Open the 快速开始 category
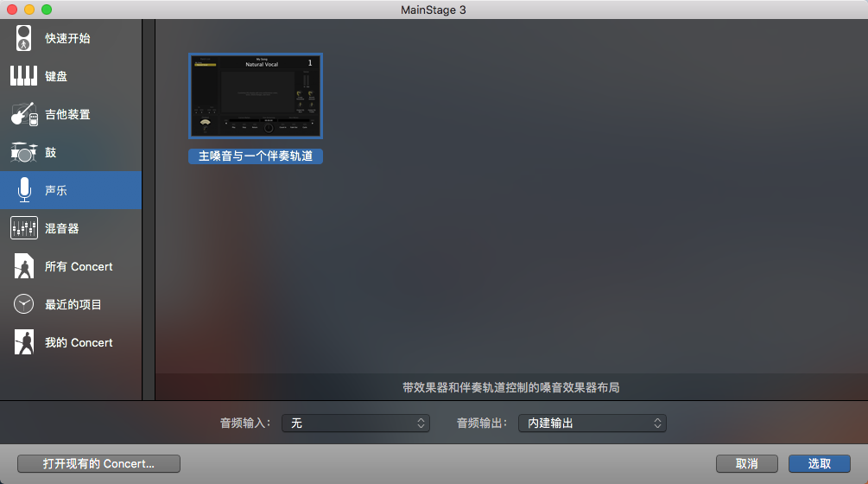The width and height of the screenshot is (868, 484). click(x=71, y=38)
